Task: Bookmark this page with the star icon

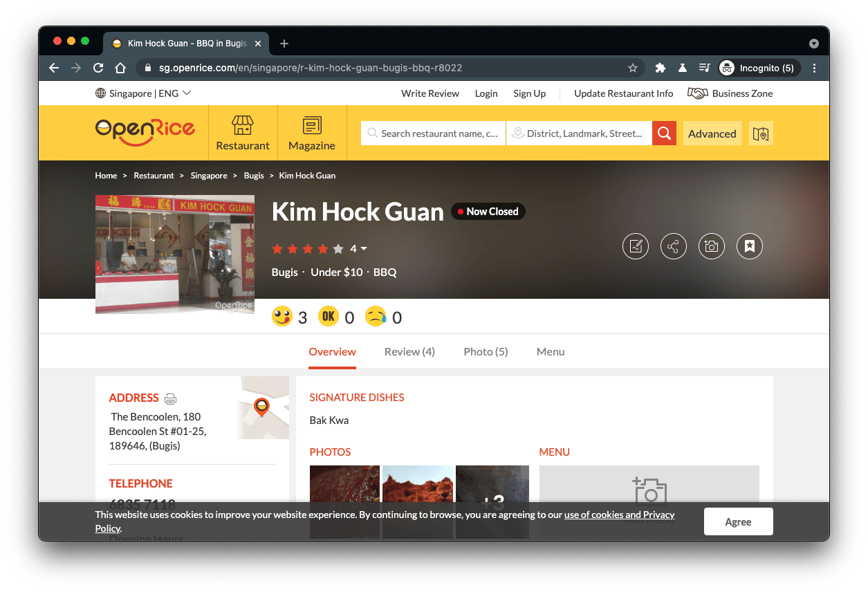Action: pos(632,68)
